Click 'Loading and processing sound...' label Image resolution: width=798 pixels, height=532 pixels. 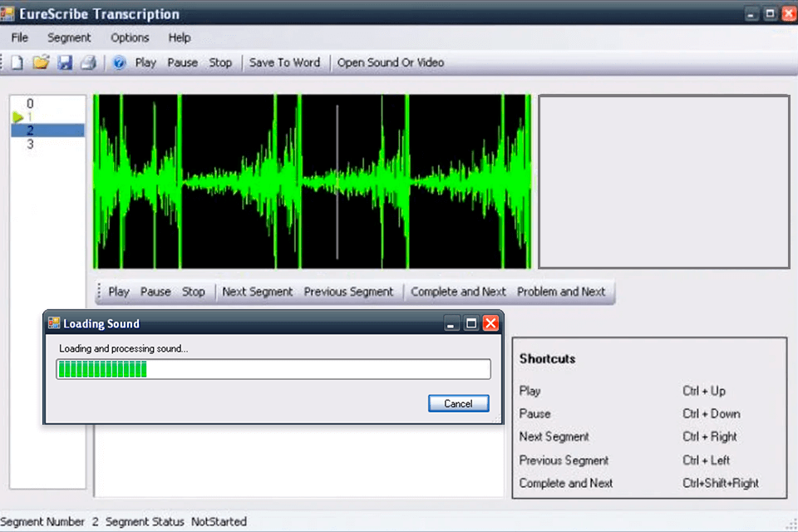click(124, 349)
